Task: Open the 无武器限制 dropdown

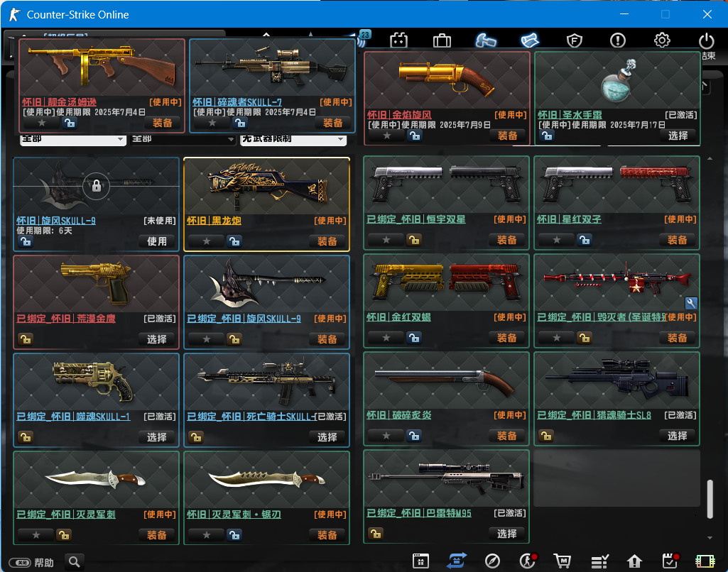Action: [293, 140]
